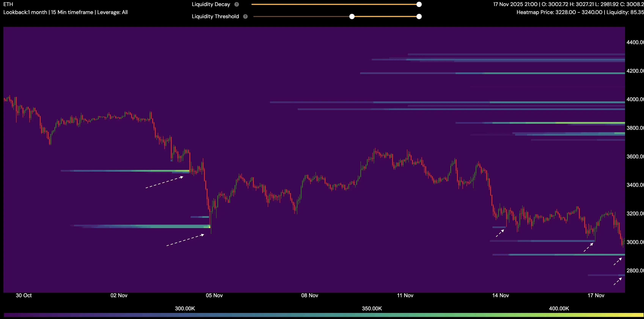Click the 350.00K color scale label
644x319 pixels.
pos(372,308)
